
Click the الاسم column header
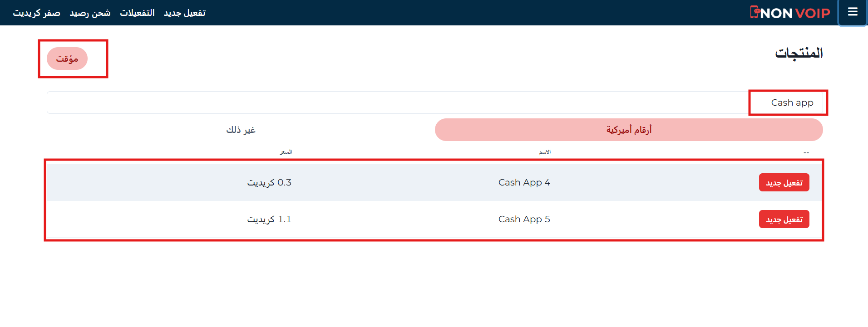click(x=545, y=152)
